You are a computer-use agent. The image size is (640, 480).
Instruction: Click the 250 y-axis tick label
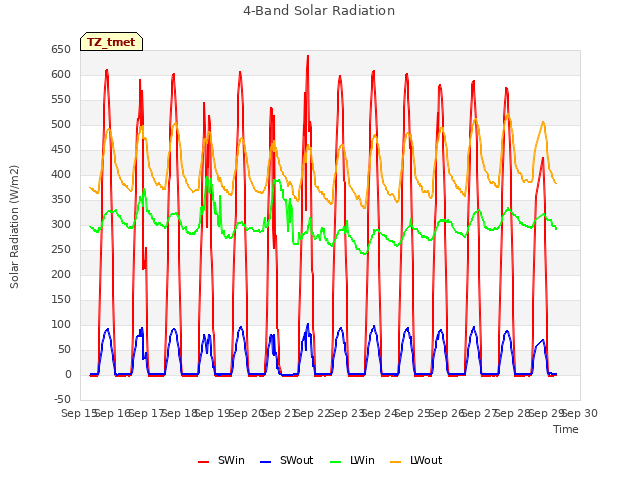61,249
